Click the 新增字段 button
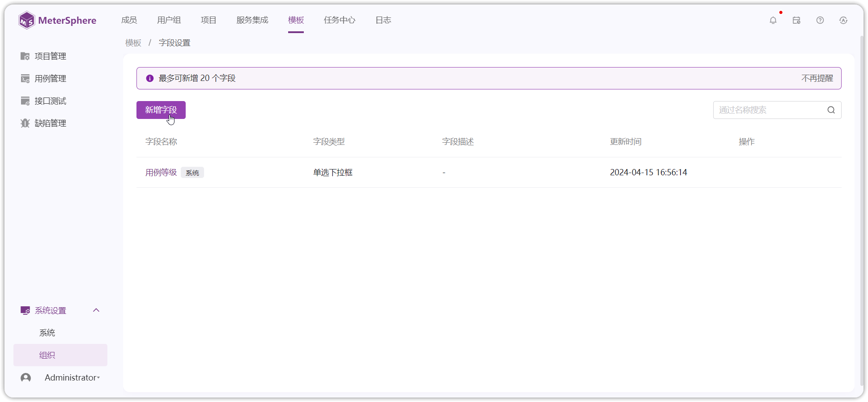This screenshot has width=868, height=402. pos(161,110)
